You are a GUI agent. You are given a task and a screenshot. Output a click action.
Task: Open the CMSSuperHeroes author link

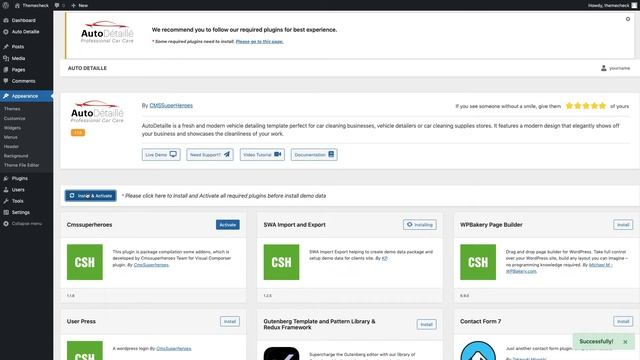tap(171, 105)
